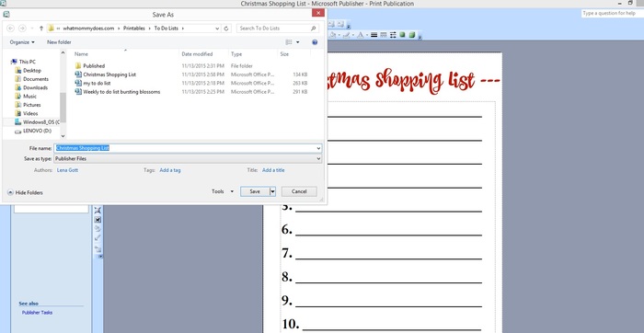Cancel the Save As dialog
The image size is (644, 333).
299,191
